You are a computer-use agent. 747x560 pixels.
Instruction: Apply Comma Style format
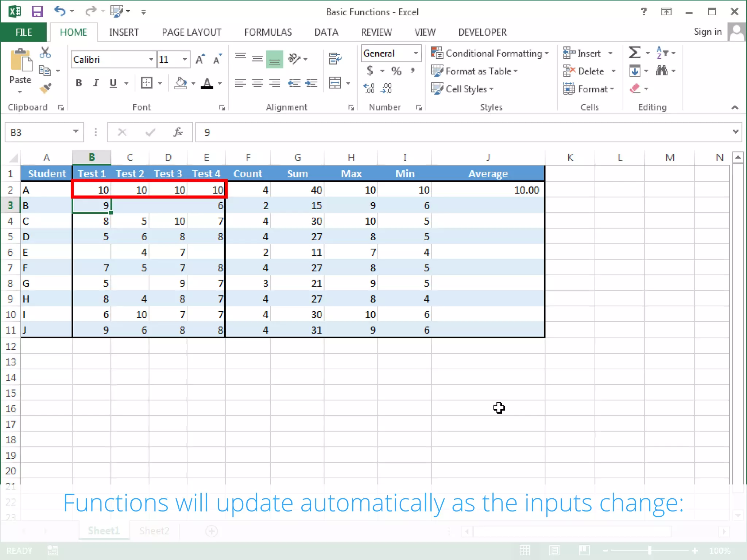(x=413, y=70)
